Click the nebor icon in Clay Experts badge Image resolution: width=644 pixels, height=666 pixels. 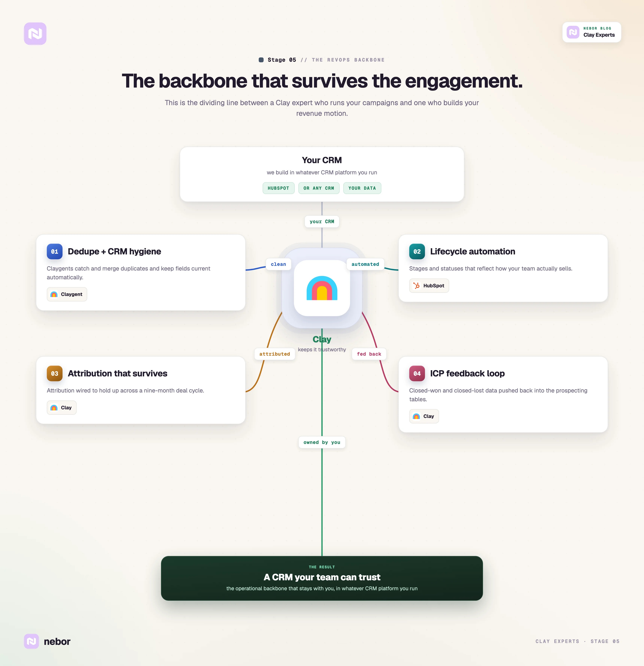coord(573,32)
